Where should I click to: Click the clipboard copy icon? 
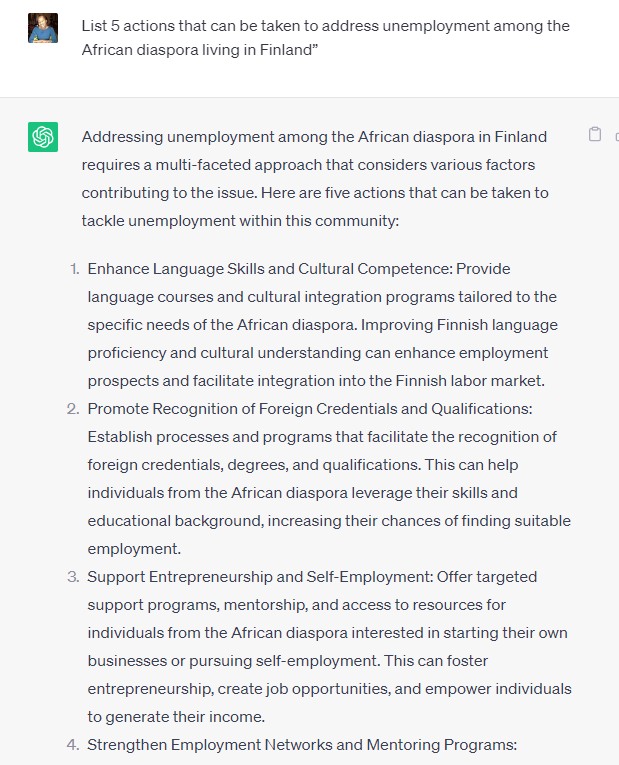[x=595, y=134]
